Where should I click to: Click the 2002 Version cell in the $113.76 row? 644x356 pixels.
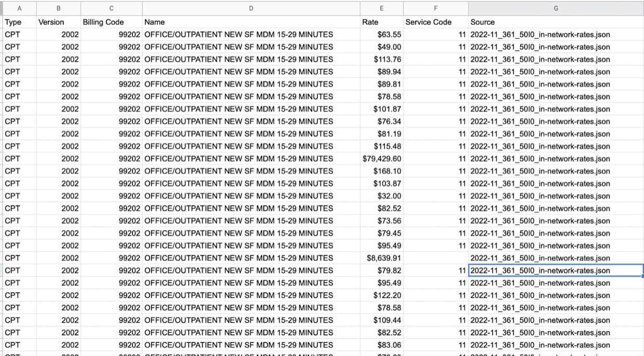click(x=59, y=59)
